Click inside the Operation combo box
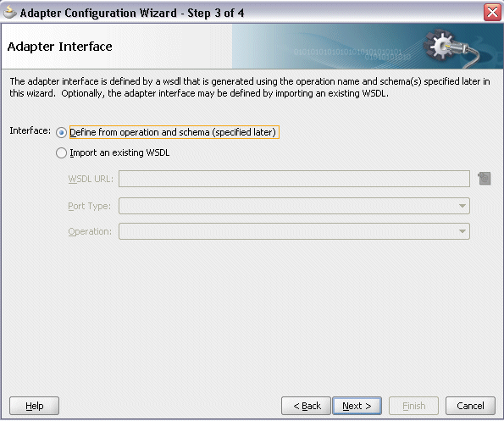 tap(294, 231)
